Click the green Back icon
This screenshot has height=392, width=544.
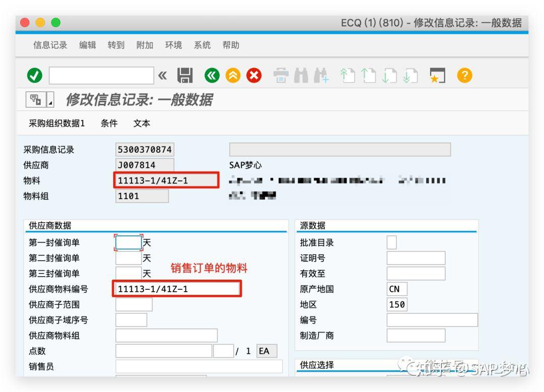[212, 75]
